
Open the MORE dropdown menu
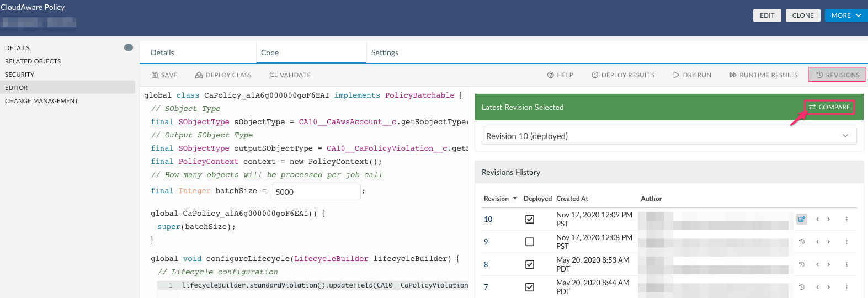[x=846, y=15]
